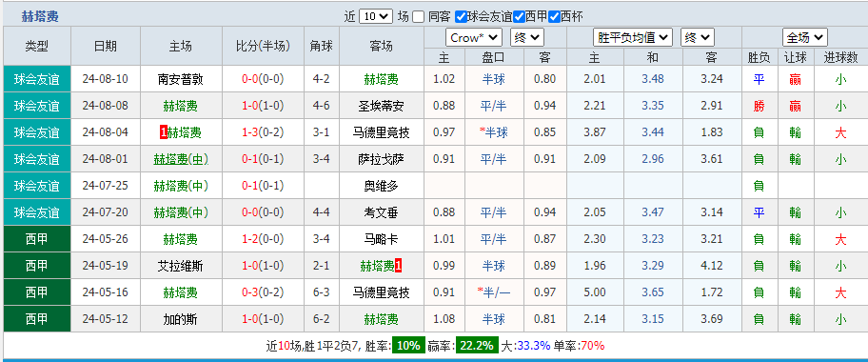This screenshot has height=362, width=868.
Task: Open away team 奥维多
Action: pos(381,187)
